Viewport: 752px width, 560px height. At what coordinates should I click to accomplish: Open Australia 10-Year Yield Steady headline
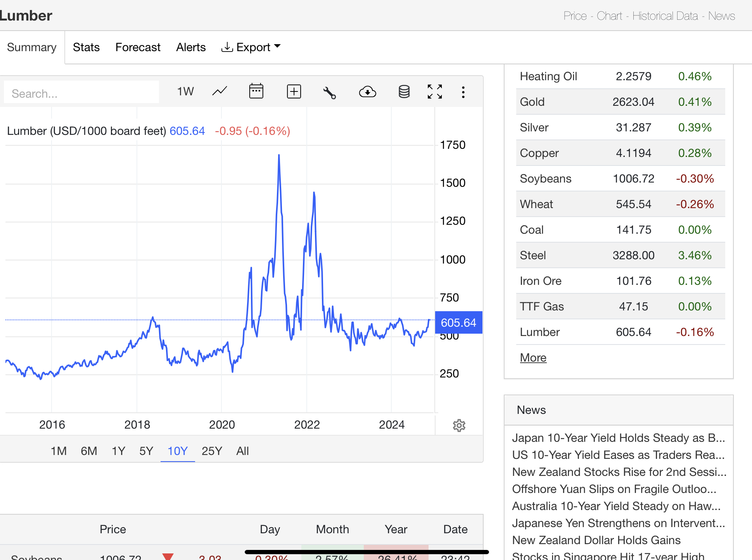[x=616, y=506]
